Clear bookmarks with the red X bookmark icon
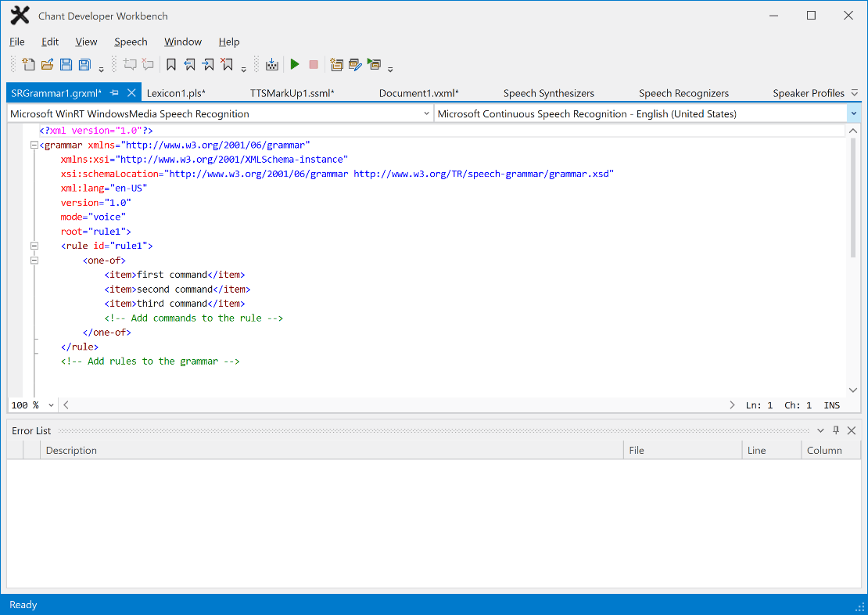This screenshot has width=868, height=615. (227, 64)
